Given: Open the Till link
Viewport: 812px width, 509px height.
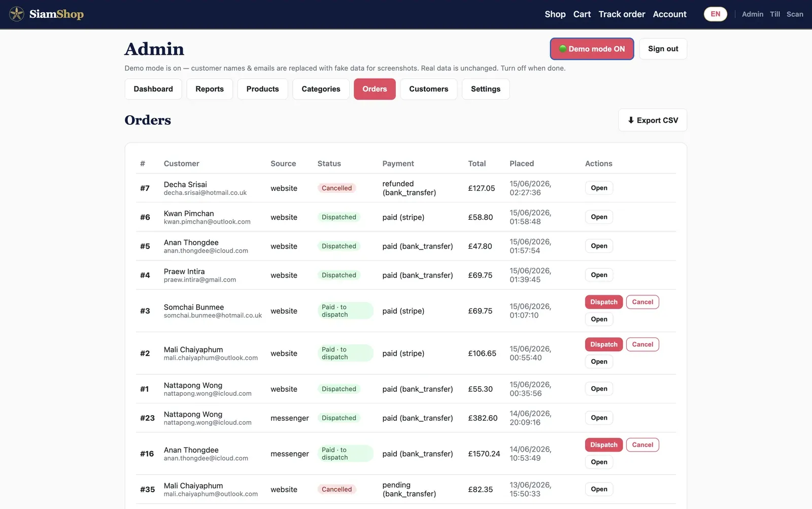Looking at the screenshot, I should click(x=775, y=14).
